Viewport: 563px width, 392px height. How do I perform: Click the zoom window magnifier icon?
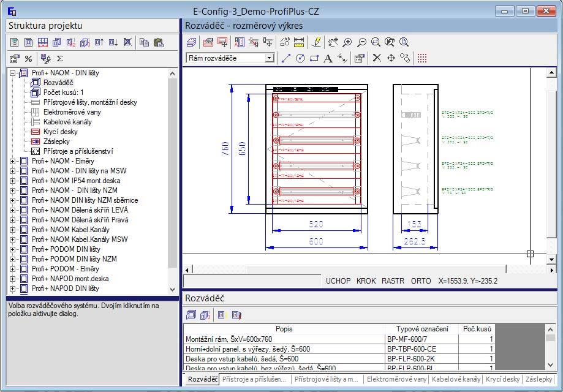(376, 42)
